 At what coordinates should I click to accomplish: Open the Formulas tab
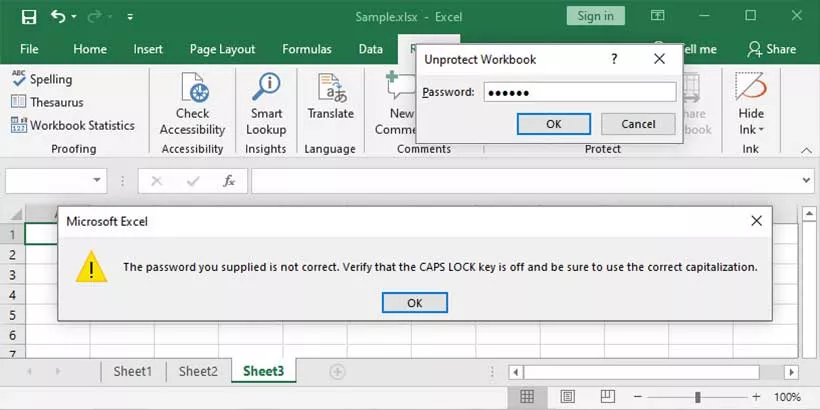pos(306,49)
